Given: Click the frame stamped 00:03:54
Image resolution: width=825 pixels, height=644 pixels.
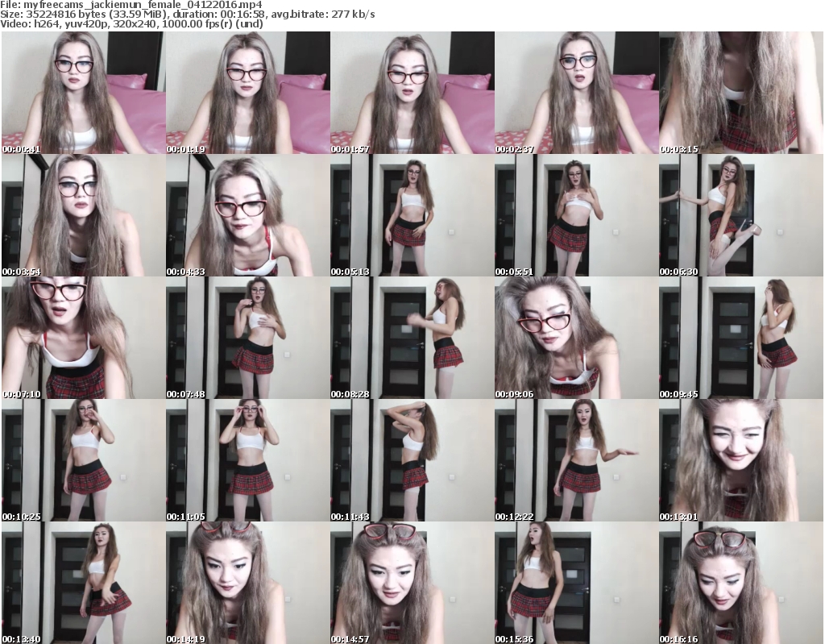Looking at the screenshot, I should tap(83, 215).
